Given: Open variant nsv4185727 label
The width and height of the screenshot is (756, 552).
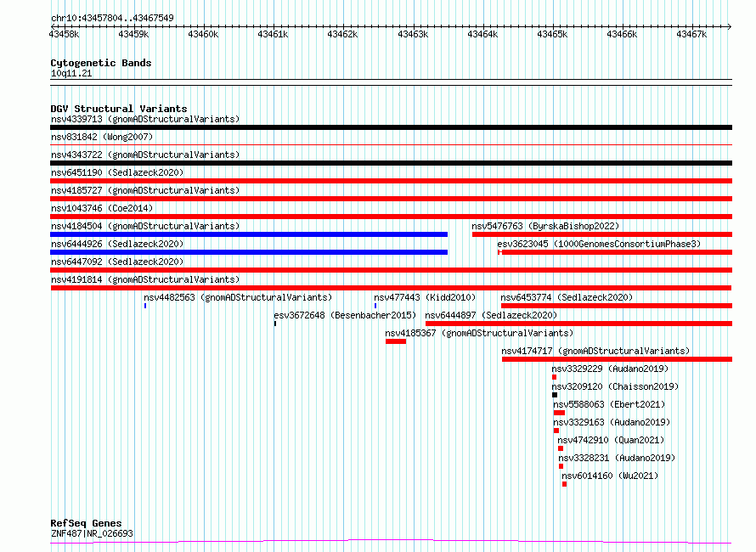Looking at the screenshot, I should point(145,190).
